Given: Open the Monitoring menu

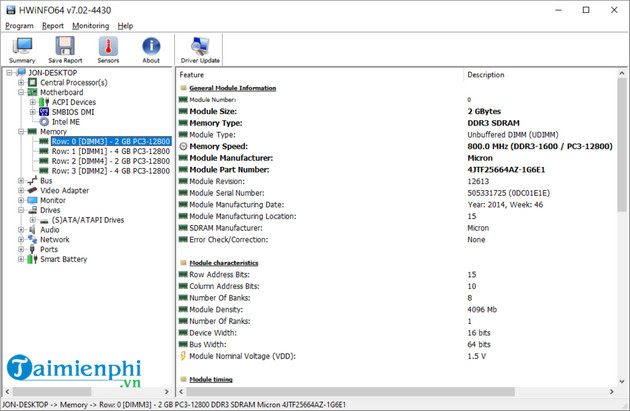Looking at the screenshot, I should pyautogui.click(x=90, y=26).
